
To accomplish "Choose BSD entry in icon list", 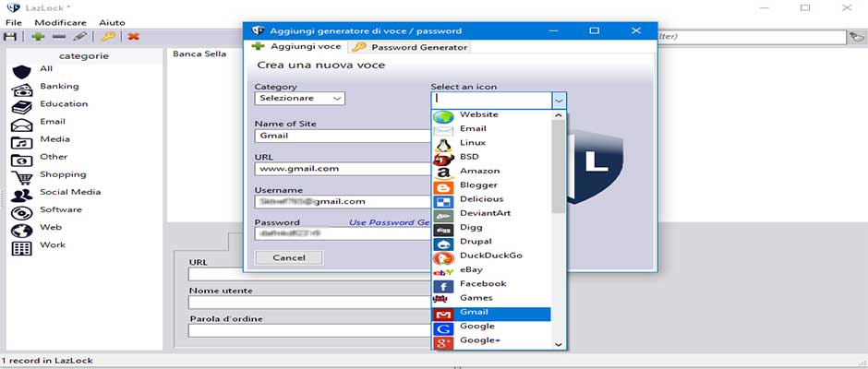I will (491, 157).
